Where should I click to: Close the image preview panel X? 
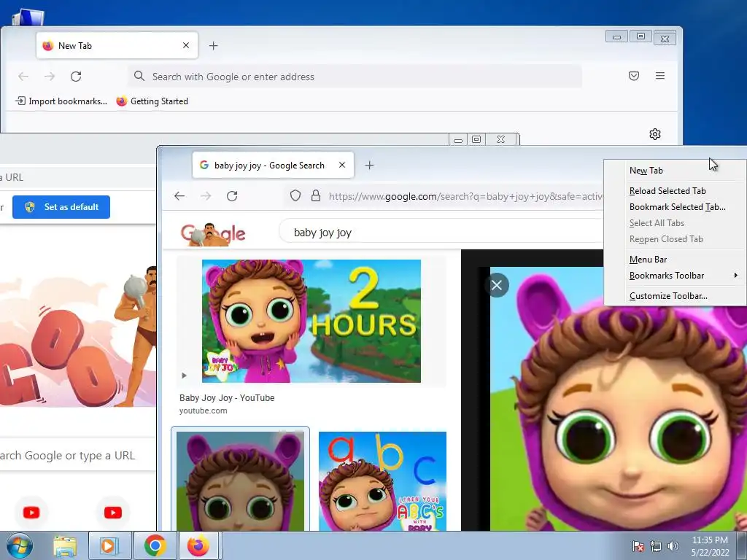point(497,285)
